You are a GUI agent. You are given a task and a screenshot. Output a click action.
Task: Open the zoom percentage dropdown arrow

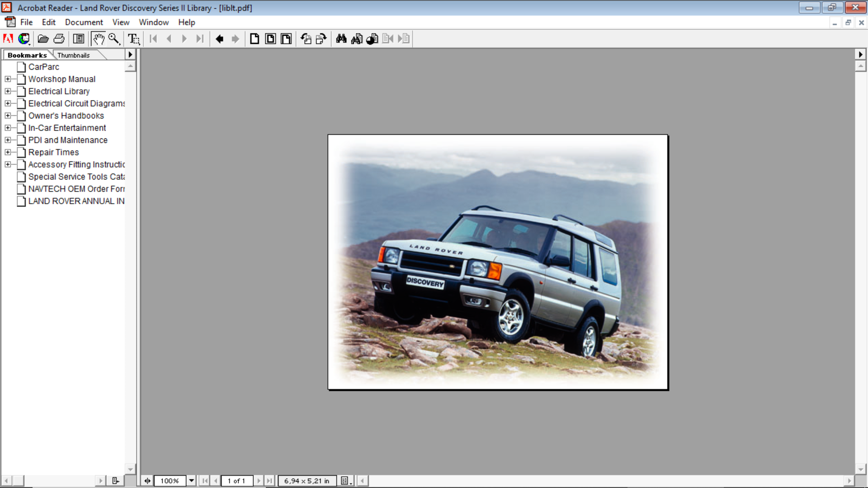[x=192, y=481]
